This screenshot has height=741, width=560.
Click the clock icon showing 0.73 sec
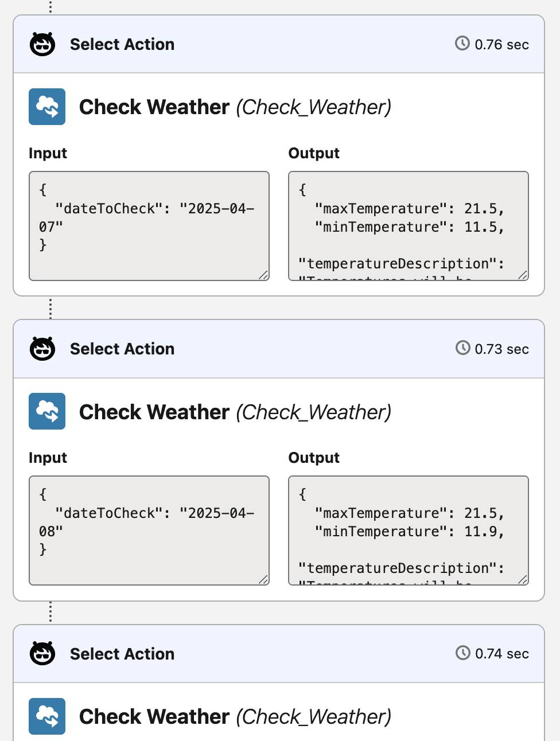(462, 347)
